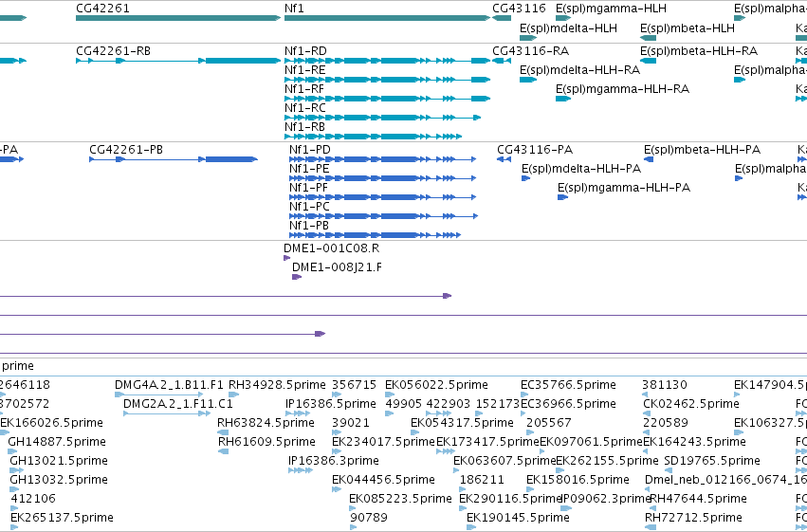Screen dimensions: 807x532
Task: Click feature 220589
Action: coord(646,432)
